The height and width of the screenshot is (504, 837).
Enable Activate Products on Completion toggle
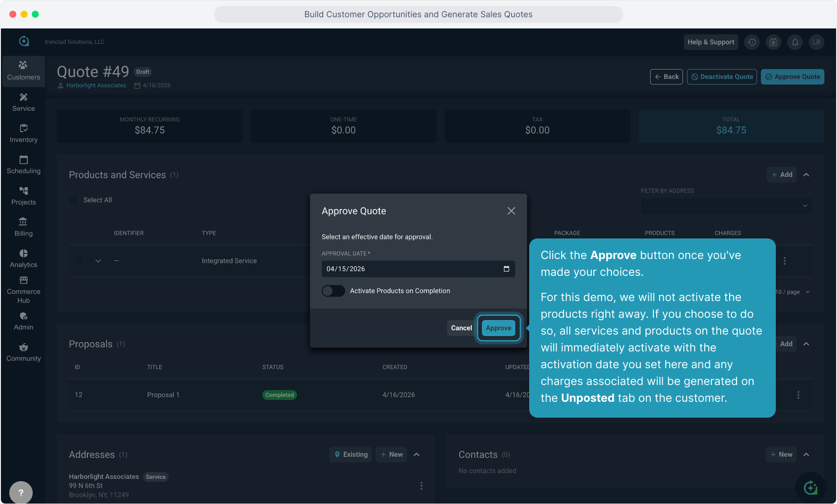pyautogui.click(x=333, y=291)
